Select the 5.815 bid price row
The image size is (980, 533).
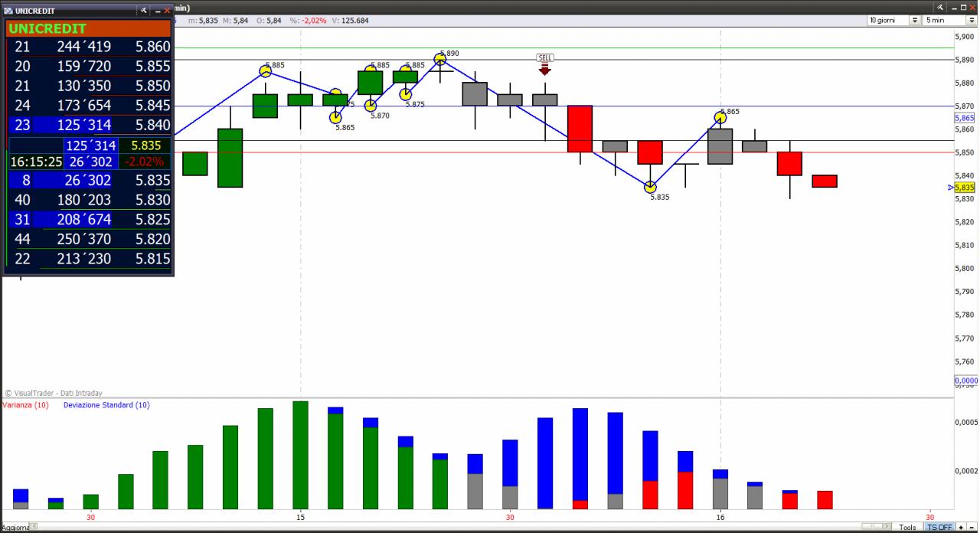pyautogui.click(x=90, y=259)
